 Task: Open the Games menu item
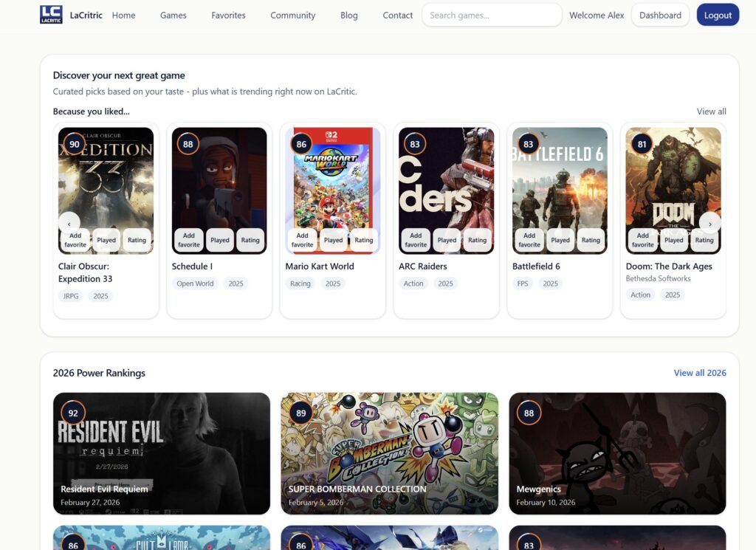(173, 16)
